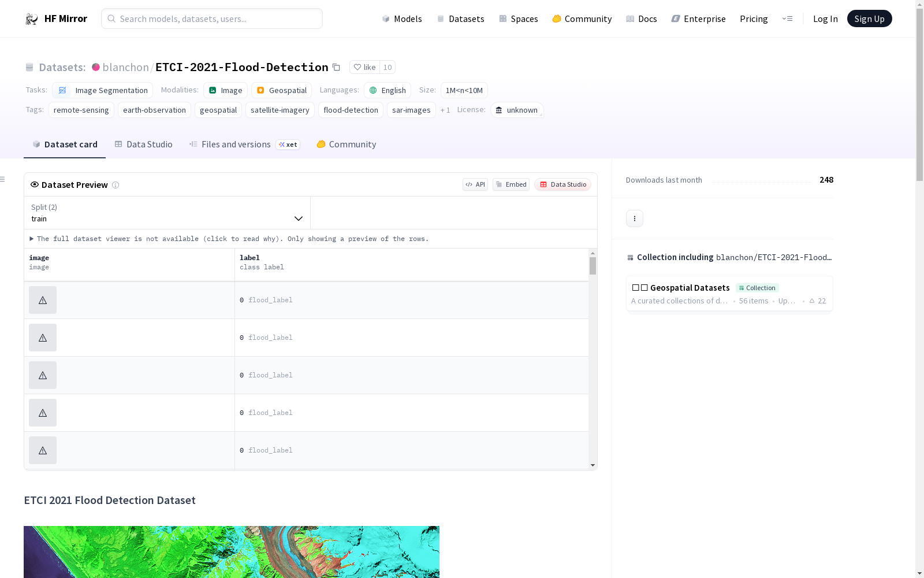Screen dimensions: 924x578
Task: Open the Enterprise page
Action: click(698, 18)
